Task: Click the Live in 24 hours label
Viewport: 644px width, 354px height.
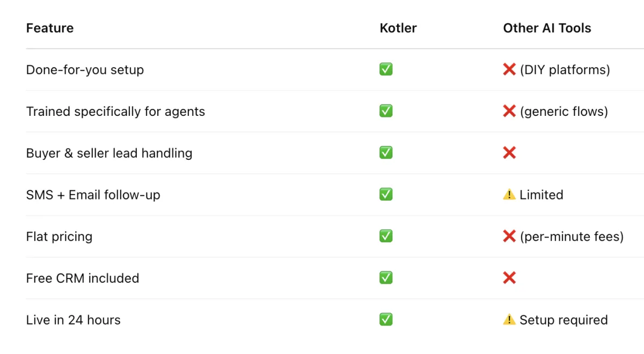Action: [x=73, y=320]
